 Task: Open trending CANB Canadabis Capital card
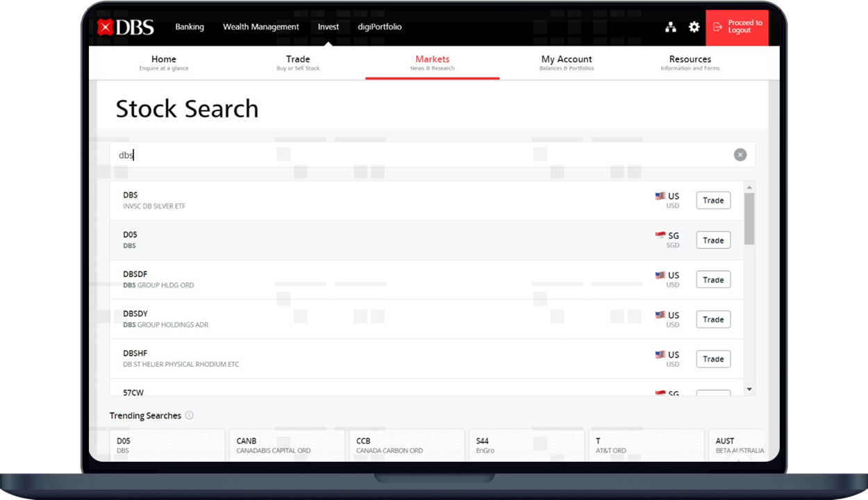coord(287,445)
